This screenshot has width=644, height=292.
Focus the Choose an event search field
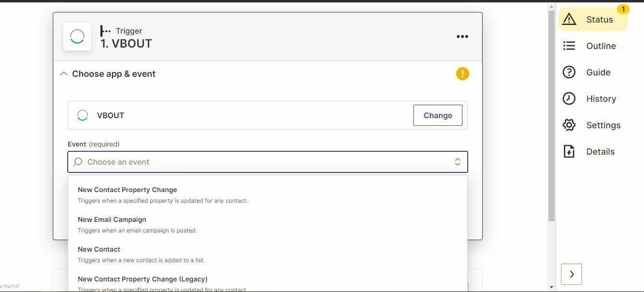[267, 162]
